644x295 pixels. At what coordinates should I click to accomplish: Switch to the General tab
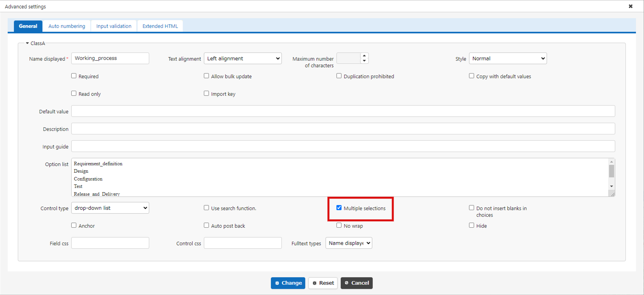coord(28,26)
